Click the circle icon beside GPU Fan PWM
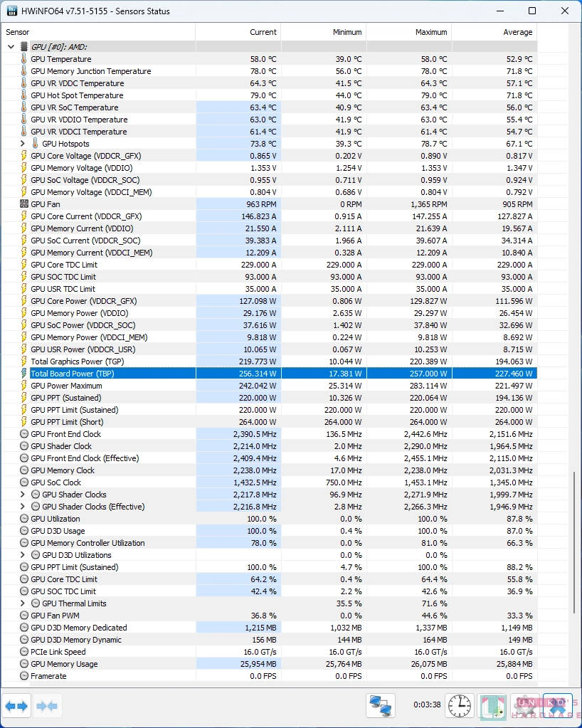This screenshot has height=728, width=582. [x=24, y=615]
